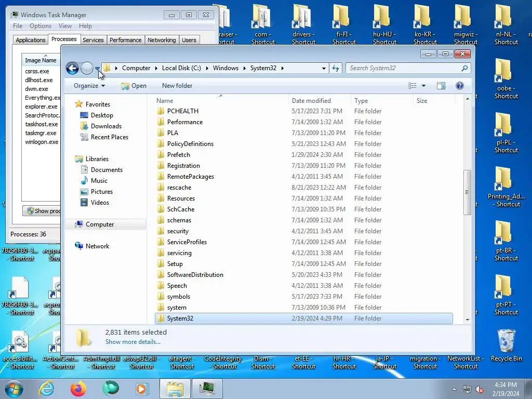Expand the breadcrumb arrow after Computer
Image resolution: width=532 pixels, height=399 pixels.
click(156, 68)
